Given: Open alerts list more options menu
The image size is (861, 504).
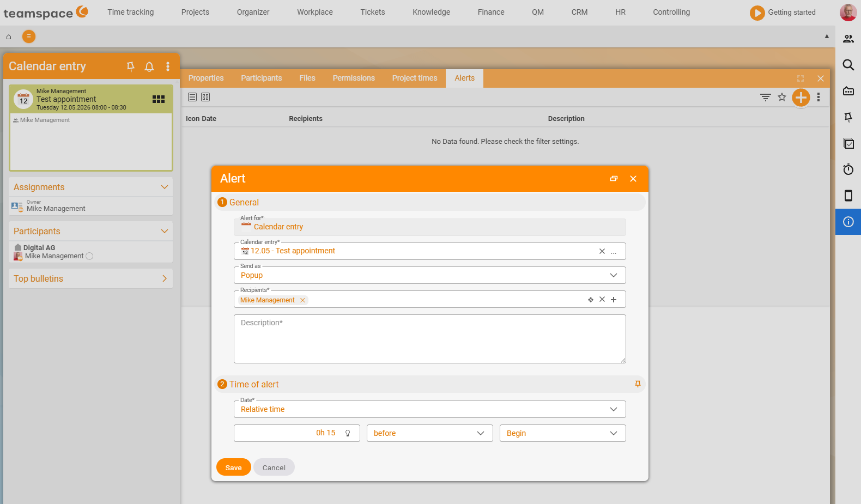Looking at the screenshot, I should coord(818,98).
